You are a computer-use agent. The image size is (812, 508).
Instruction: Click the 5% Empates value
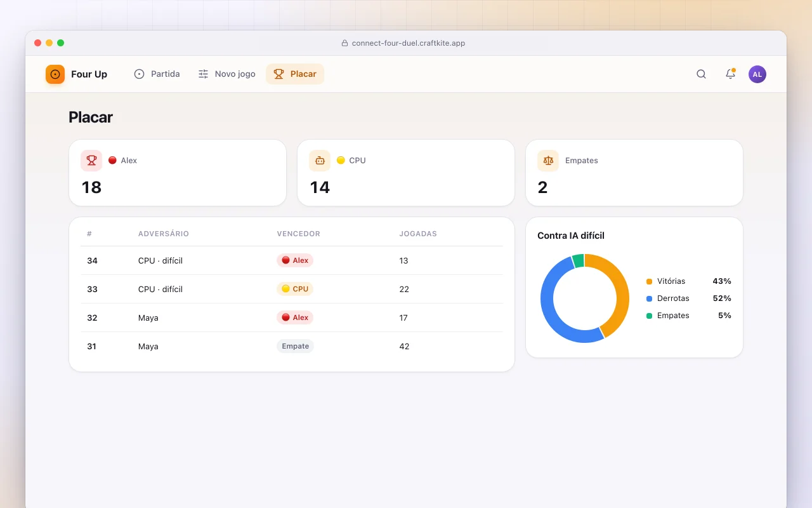(724, 316)
